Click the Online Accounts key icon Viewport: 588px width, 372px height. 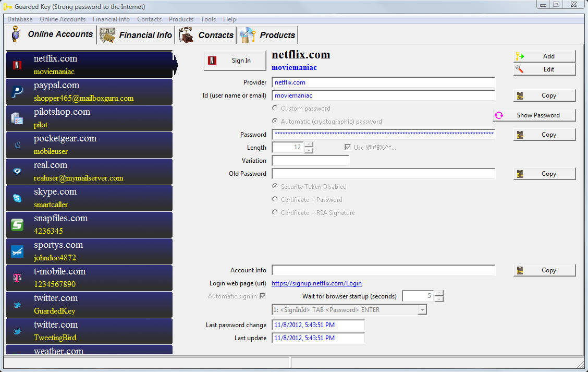click(x=16, y=34)
